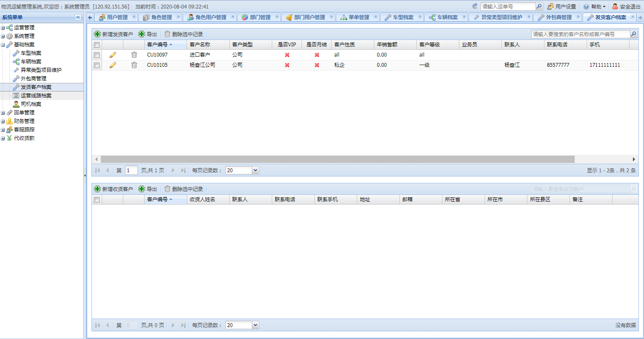The height and width of the screenshot is (339, 644).
Task: Tick the checkbox for row CU10105
Action: click(x=97, y=65)
